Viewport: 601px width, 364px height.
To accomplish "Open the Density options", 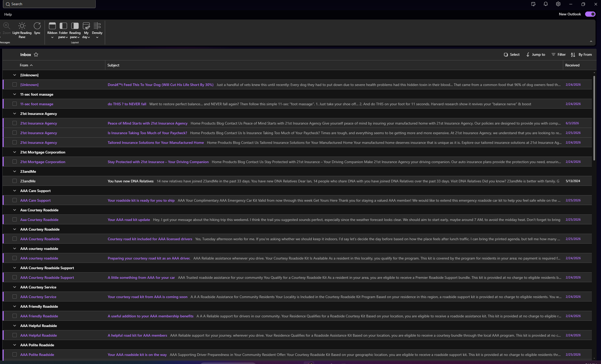I will (x=97, y=30).
